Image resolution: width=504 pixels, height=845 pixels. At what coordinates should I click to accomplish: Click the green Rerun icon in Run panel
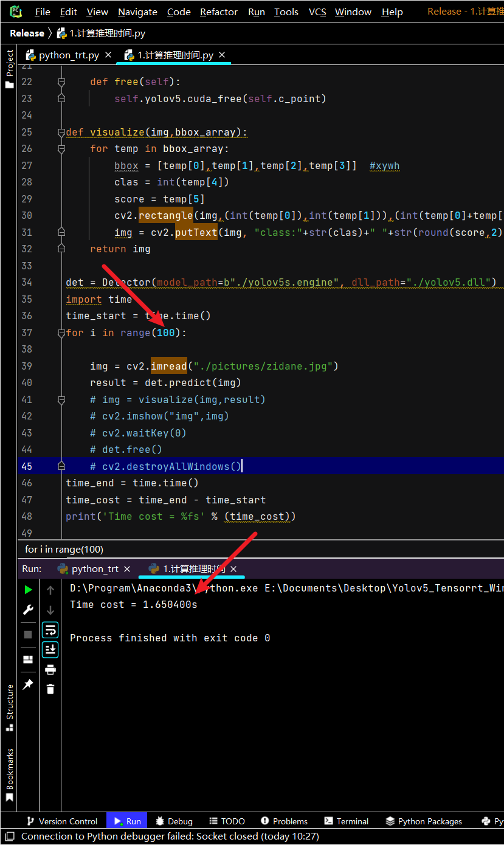tap(28, 590)
